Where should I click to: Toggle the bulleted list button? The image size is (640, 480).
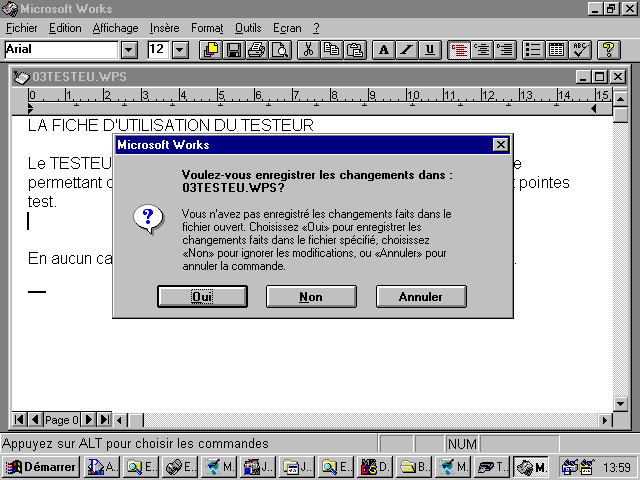[x=533, y=50]
